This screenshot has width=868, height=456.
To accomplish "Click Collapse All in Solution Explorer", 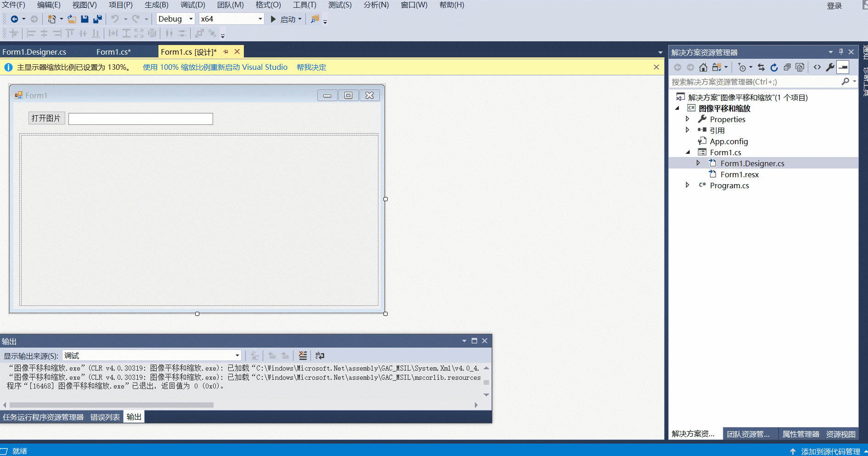I will pyautogui.click(x=787, y=68).
